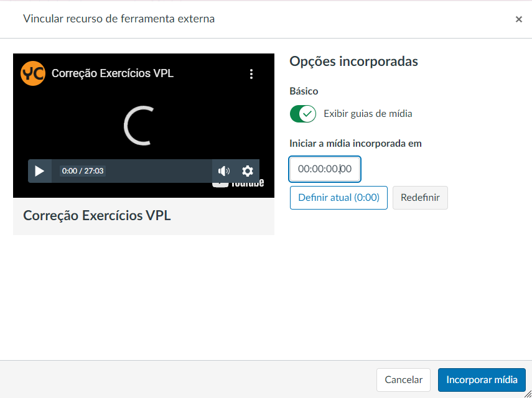532x398 pixels.
Task: Click the Correção Exercícios VPL caption below the video
Action: (x=97, y=216)
